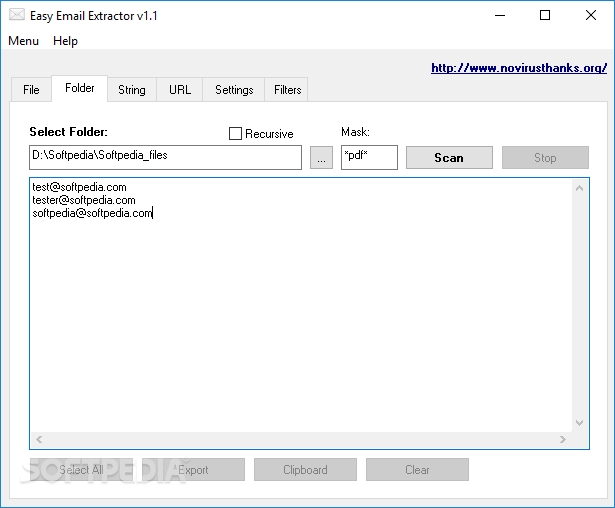Click the vertical scrollbar down arrow
The width and height of the screenshot is (615, 508).
[x=579, y=422]
